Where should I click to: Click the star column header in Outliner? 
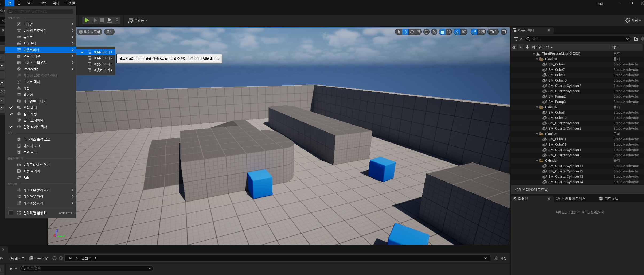point(521,47)
